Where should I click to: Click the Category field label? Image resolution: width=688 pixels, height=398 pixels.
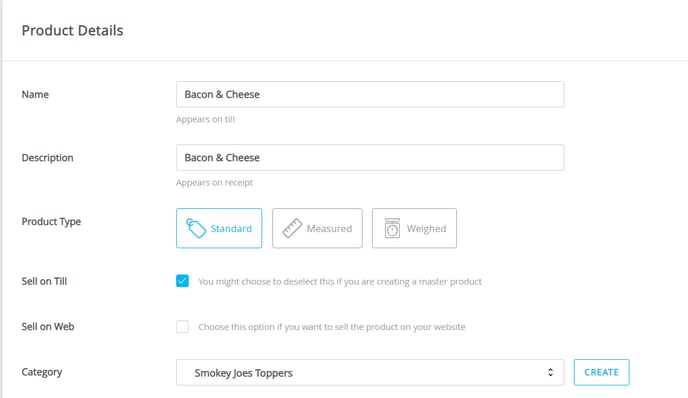pyautogui.click(x=42, y=372)
